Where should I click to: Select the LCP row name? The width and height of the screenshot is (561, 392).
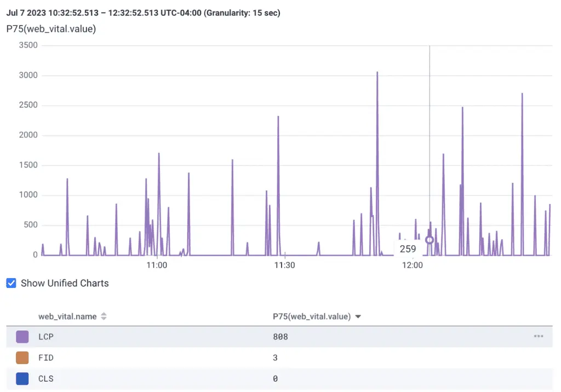46,337
